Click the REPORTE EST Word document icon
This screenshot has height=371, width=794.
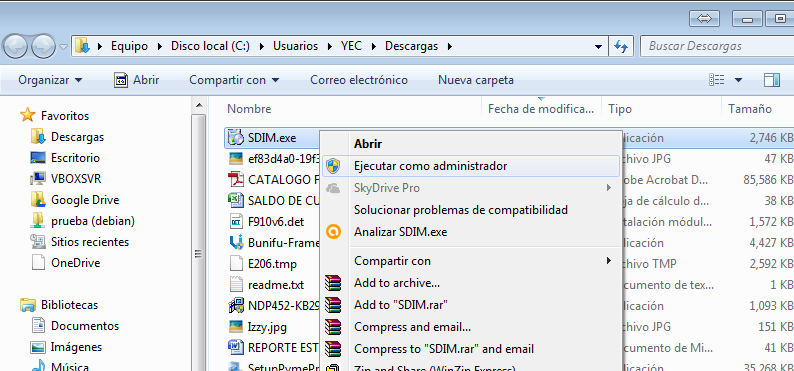pos(236,348)
